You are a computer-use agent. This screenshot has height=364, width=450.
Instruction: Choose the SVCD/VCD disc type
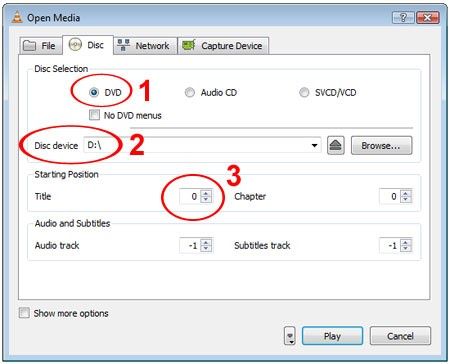[304, 92]
